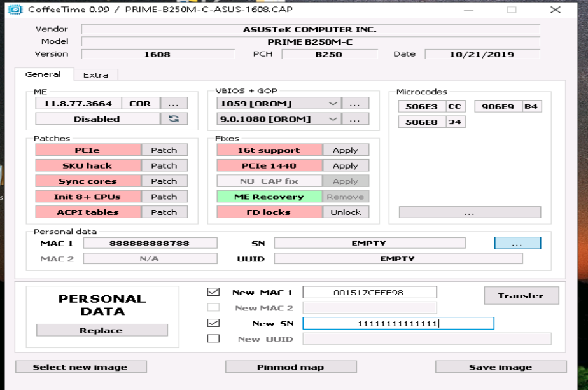Click the microcode B4 revision cell
The image size is (588, 390).
click(532, 106)
